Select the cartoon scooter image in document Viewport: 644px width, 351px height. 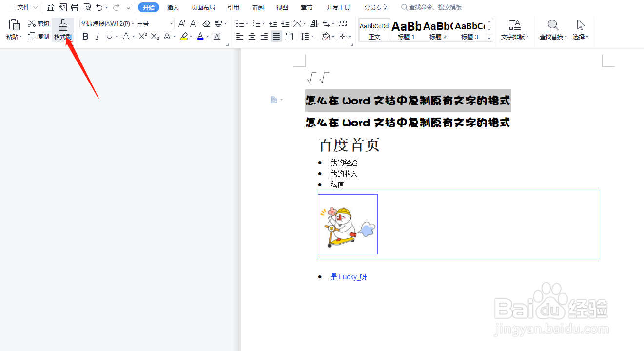tap(348, 225)
